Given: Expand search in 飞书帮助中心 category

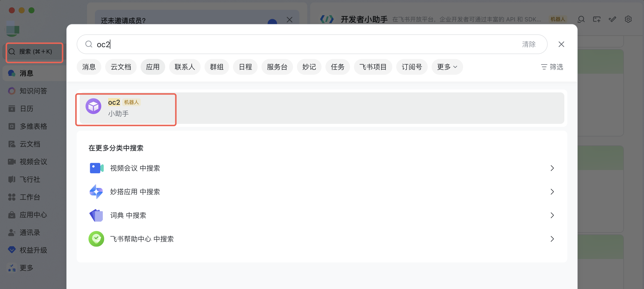Looking at the screenshot, I should 552,239.
